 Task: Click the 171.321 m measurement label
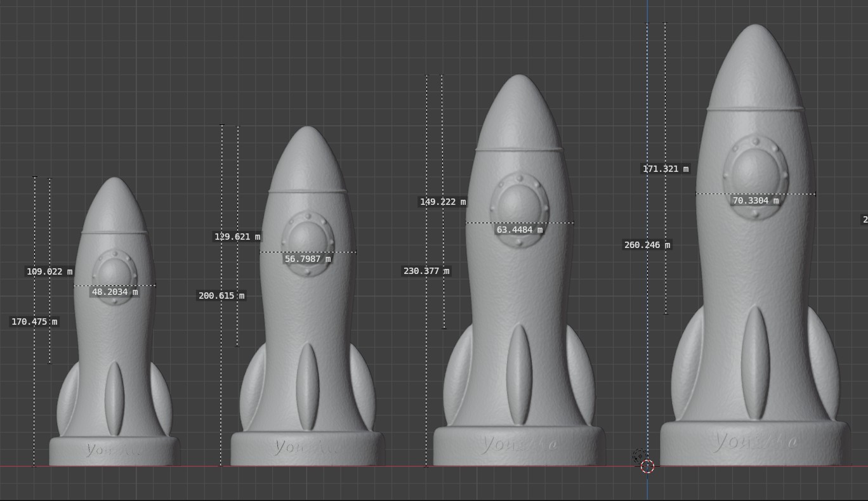click(x=666, y=169)
